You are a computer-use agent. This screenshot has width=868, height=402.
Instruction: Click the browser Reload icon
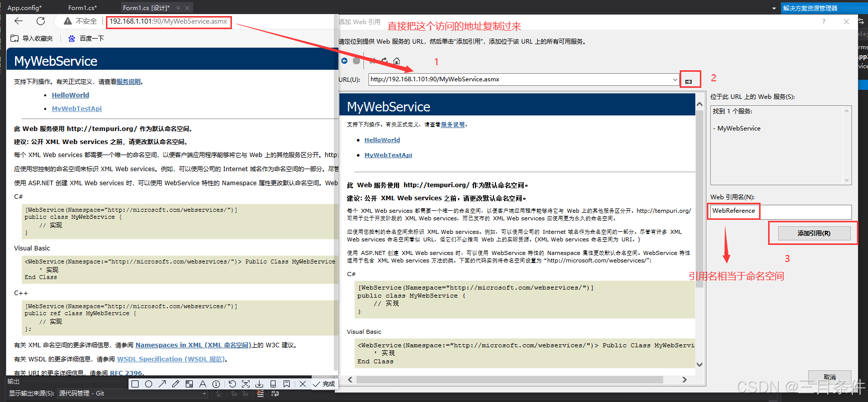[x=41, y=21]
